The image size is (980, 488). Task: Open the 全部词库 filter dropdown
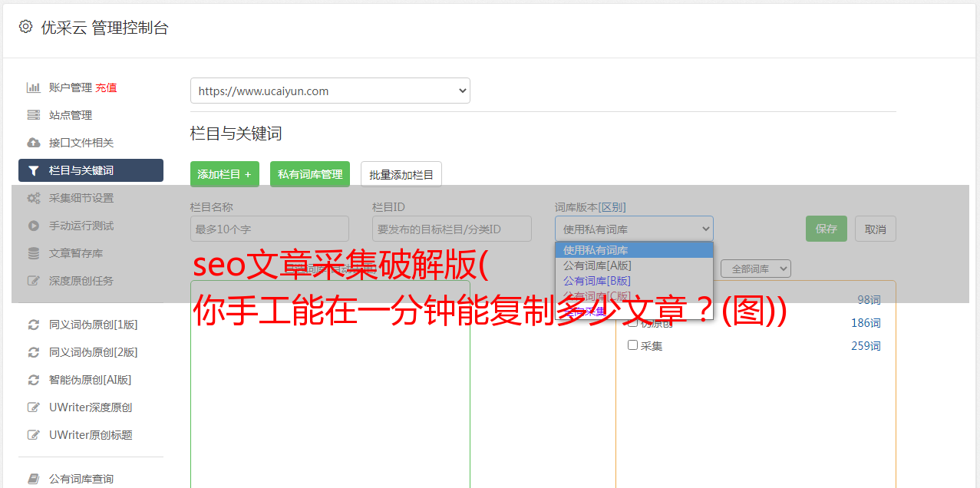coord(756,269)
